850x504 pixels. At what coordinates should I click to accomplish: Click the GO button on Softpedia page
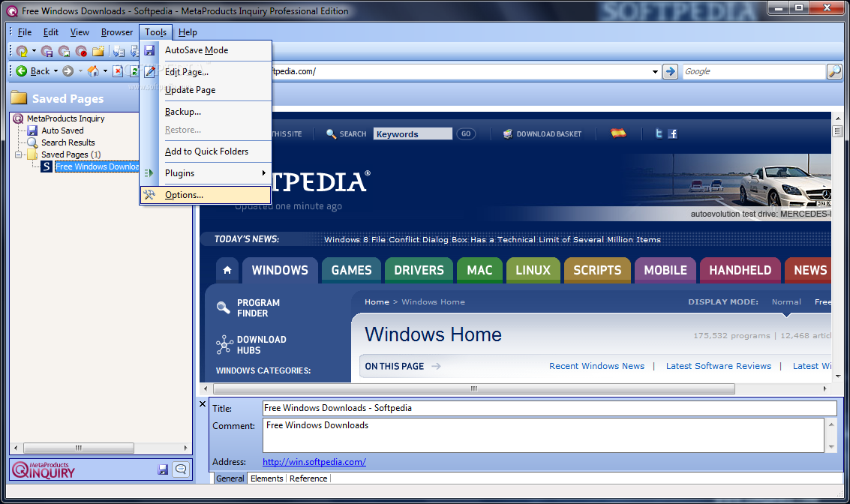[466, 133]
